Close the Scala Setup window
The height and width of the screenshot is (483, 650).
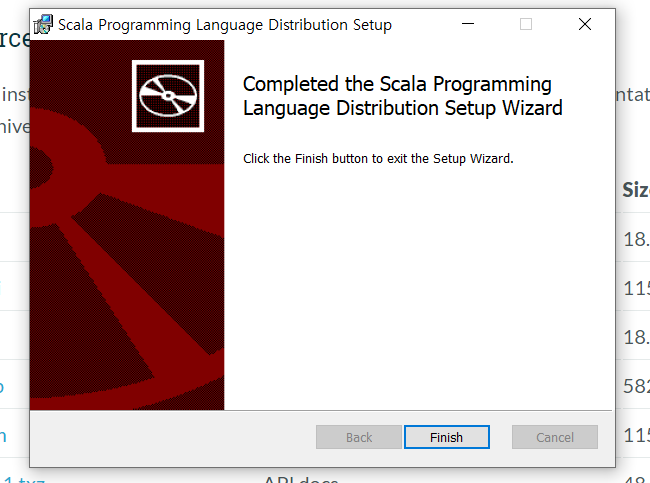pyautogui.click(x=585, y=24)
